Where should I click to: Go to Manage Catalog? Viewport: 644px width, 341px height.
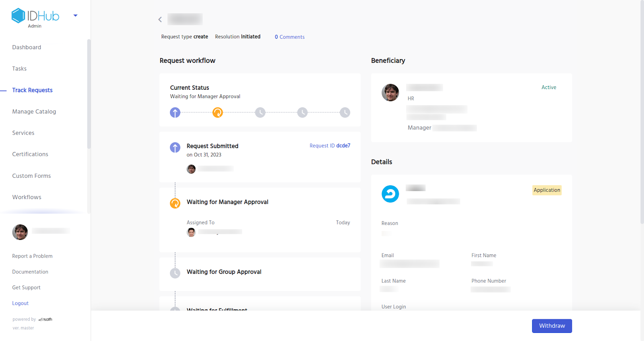pyautogui.click(x=34, y=112)
